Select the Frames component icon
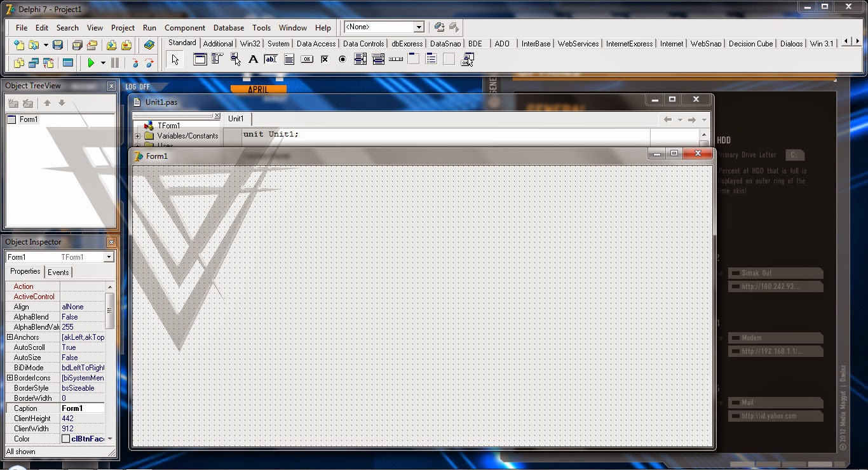 (200, 60)
